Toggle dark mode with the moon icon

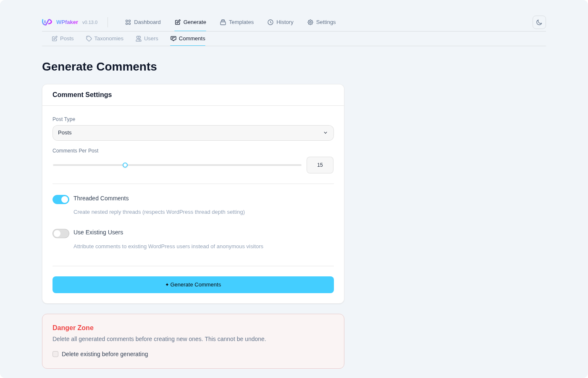tap(539, 22)
